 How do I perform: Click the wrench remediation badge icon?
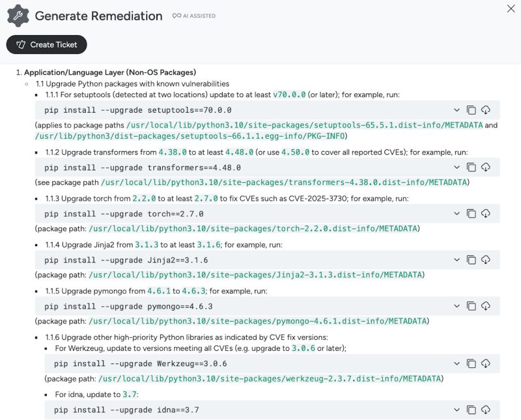[17, 14]
